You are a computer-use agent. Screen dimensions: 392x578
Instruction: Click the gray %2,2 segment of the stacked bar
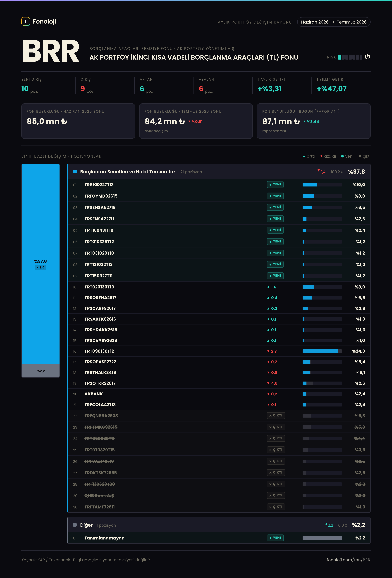41,371
